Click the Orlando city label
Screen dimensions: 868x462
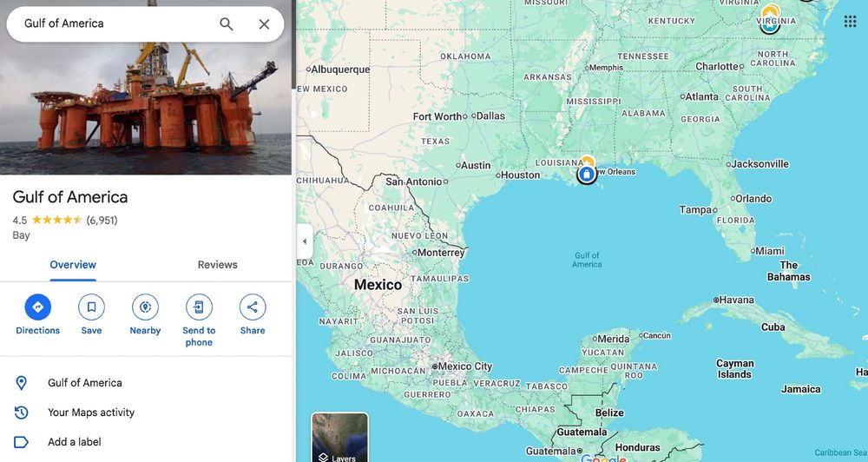pos(753,198)
